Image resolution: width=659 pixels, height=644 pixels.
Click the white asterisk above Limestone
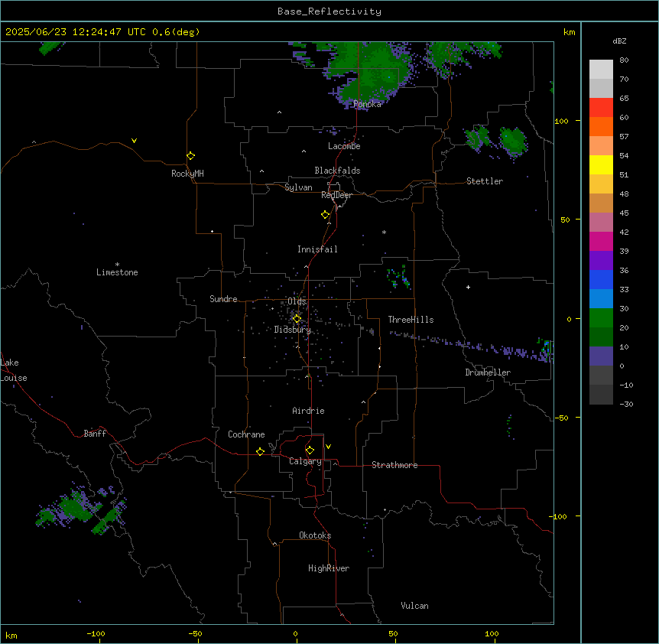[117, 265]
